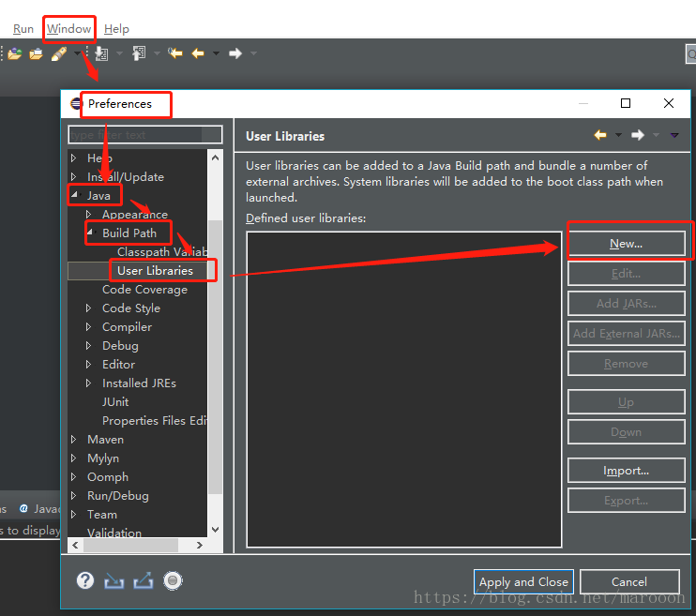Expand the Maven node

(74, 440)
